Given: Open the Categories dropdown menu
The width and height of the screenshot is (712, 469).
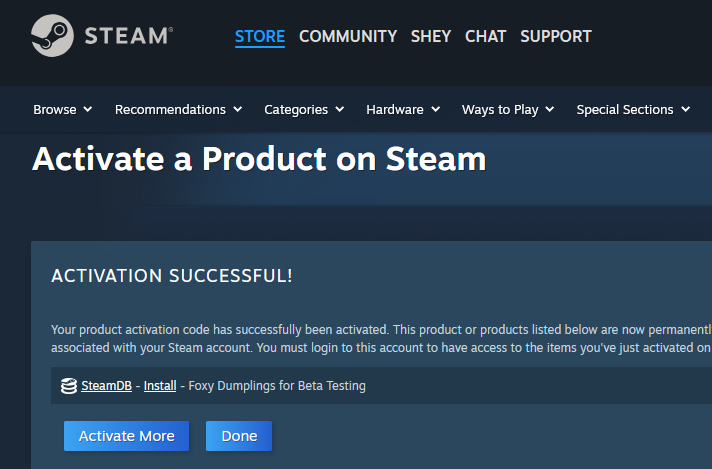Looking at the screenshot, I should (x=304, y=109).
